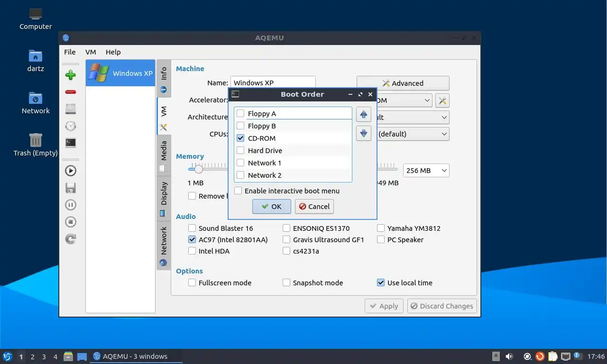Click the tools icon next to Accelerator dropdown
The height and width of the screenshot is (364, 607).
pyautogui.click(x=442, y=100)
